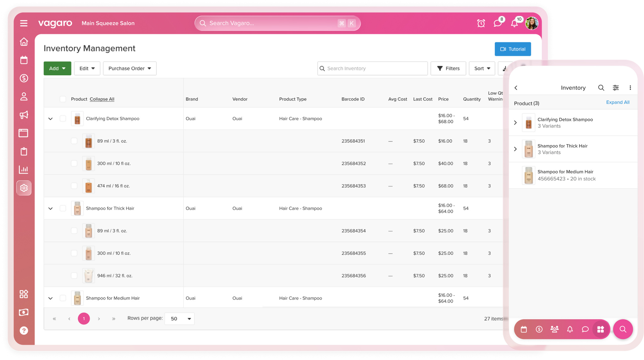
Task: Expand Shampoo for Thick Hair in mobile list
Action: (515, 149)
